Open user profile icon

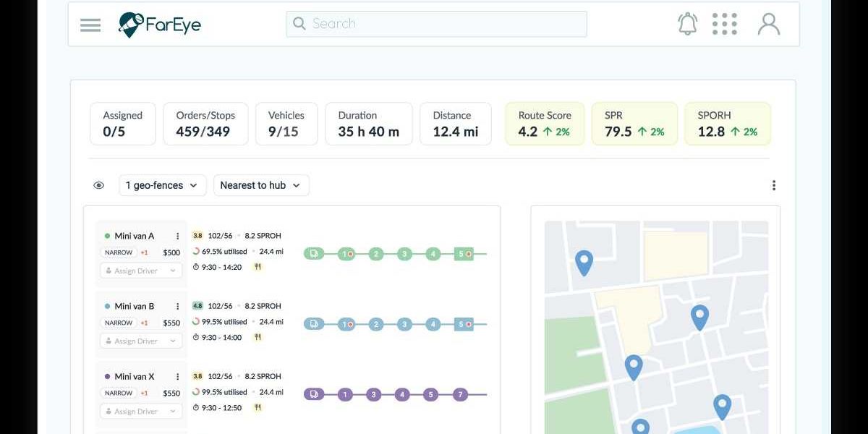coord(769,24)
